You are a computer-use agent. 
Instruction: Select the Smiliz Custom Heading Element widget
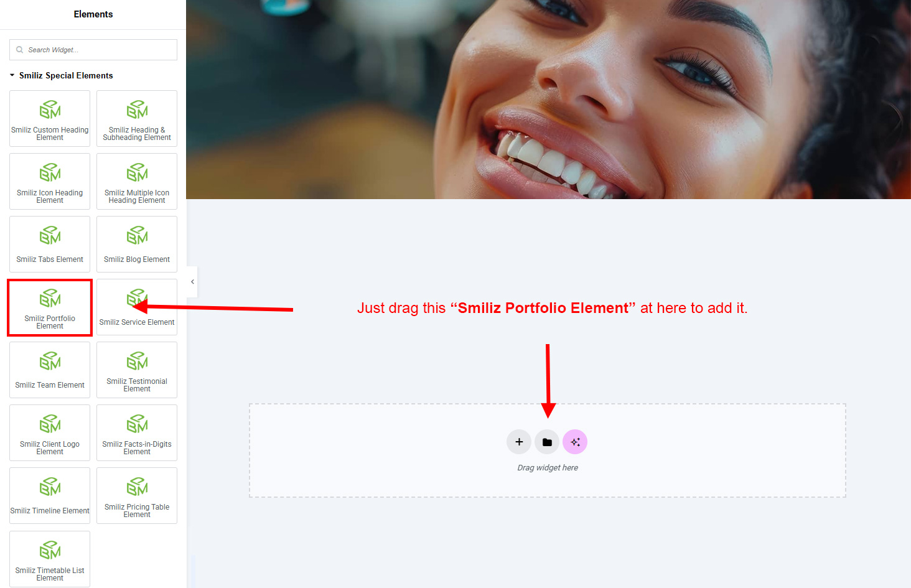tap(50, 119)
